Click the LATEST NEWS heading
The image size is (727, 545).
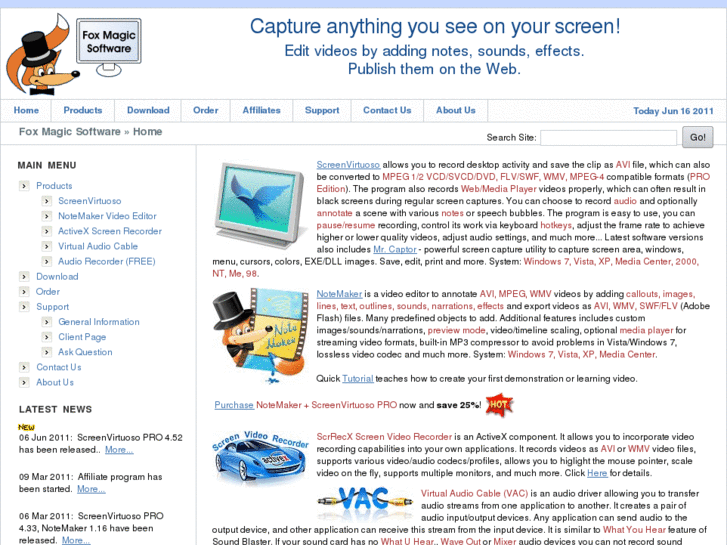coord(55,409)
